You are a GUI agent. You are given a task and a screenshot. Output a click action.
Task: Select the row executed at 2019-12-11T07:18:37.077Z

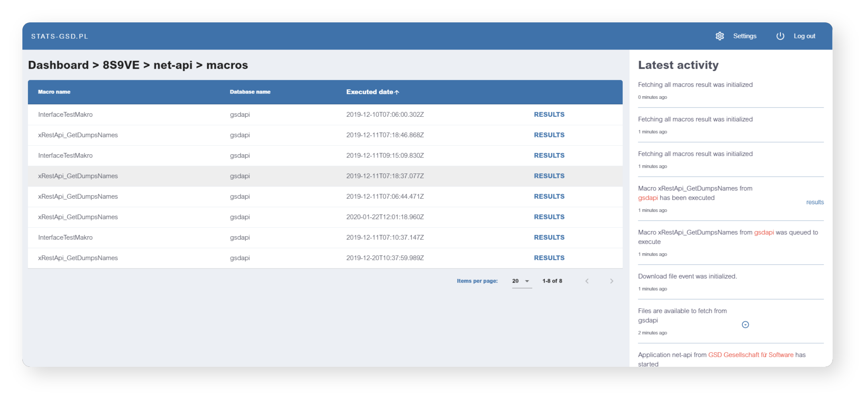[280, 176]
